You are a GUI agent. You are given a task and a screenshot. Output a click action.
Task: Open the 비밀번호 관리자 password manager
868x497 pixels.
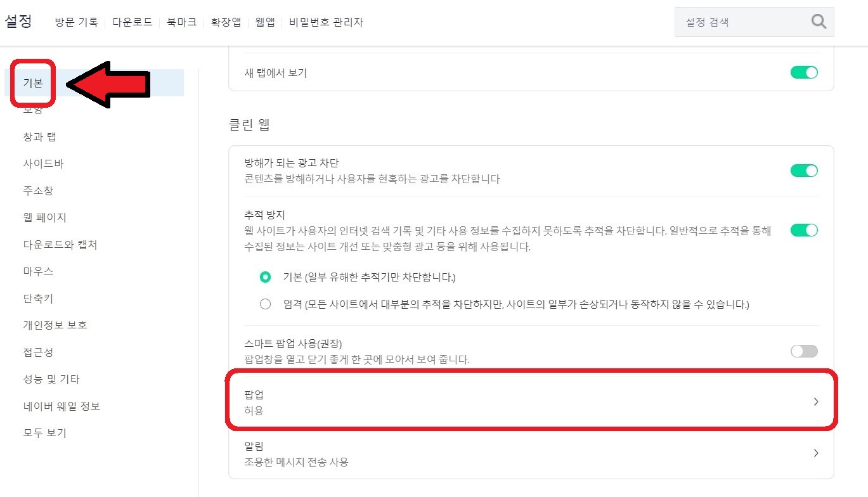click(x=327, y=22)
